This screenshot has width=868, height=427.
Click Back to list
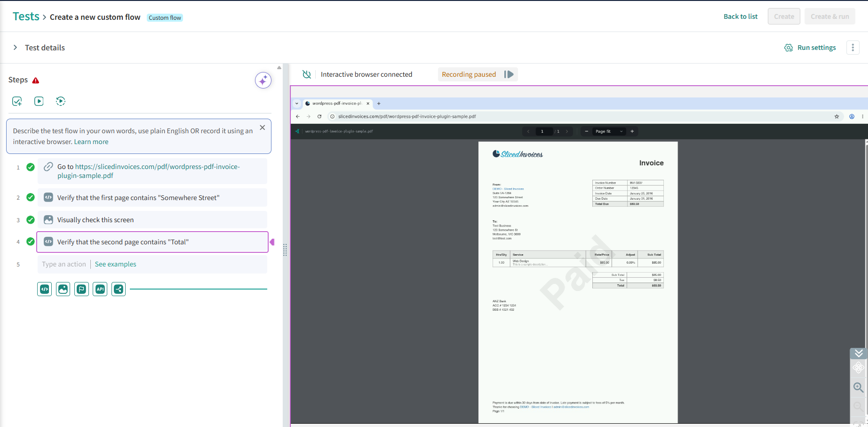(741, 16)
